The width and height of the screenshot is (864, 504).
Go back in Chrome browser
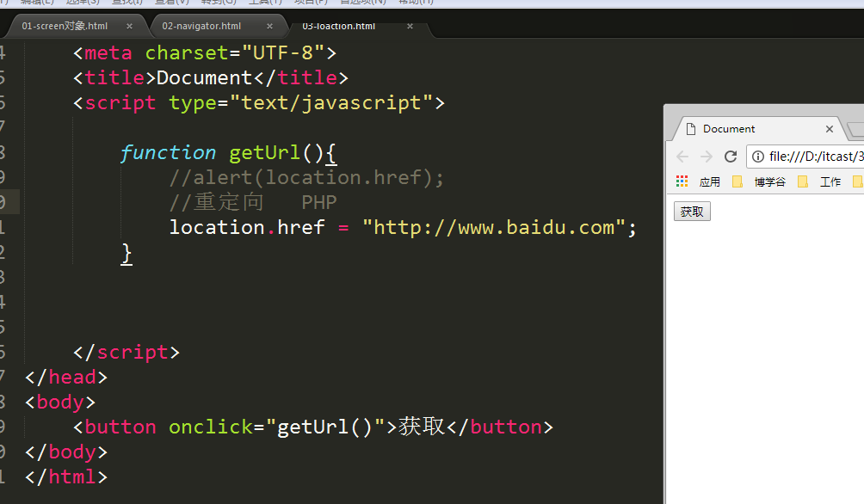[682, 157]
